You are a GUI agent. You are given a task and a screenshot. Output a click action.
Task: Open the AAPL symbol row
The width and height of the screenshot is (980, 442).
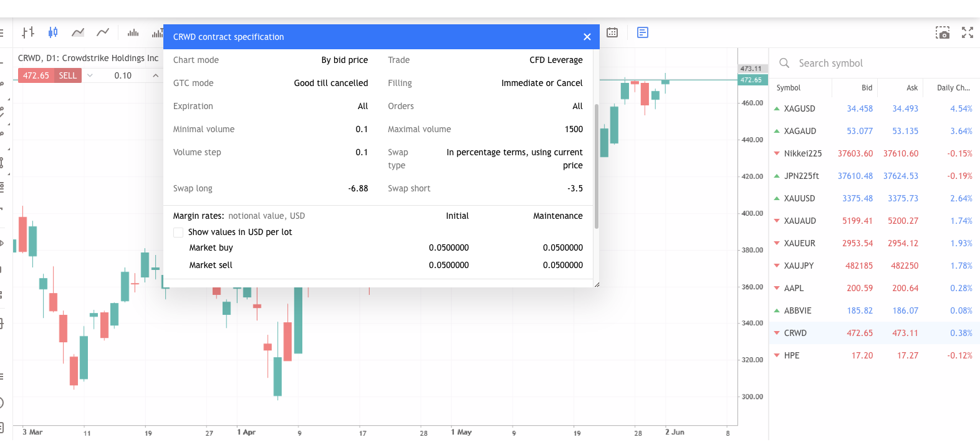coord(874,288)
